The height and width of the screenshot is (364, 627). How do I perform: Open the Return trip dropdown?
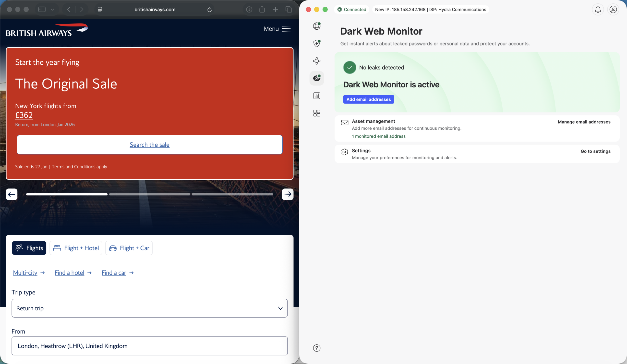click(x=150, y=308)
